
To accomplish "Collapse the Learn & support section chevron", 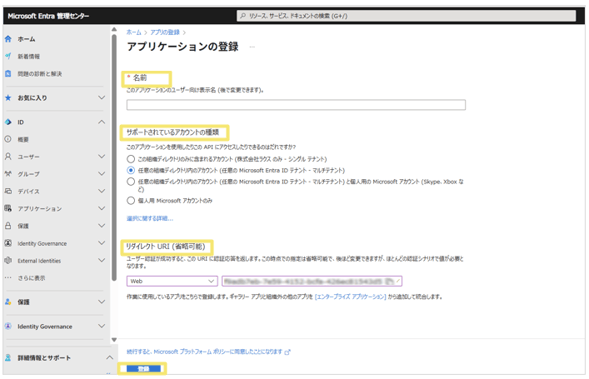I will click(109, 358).
